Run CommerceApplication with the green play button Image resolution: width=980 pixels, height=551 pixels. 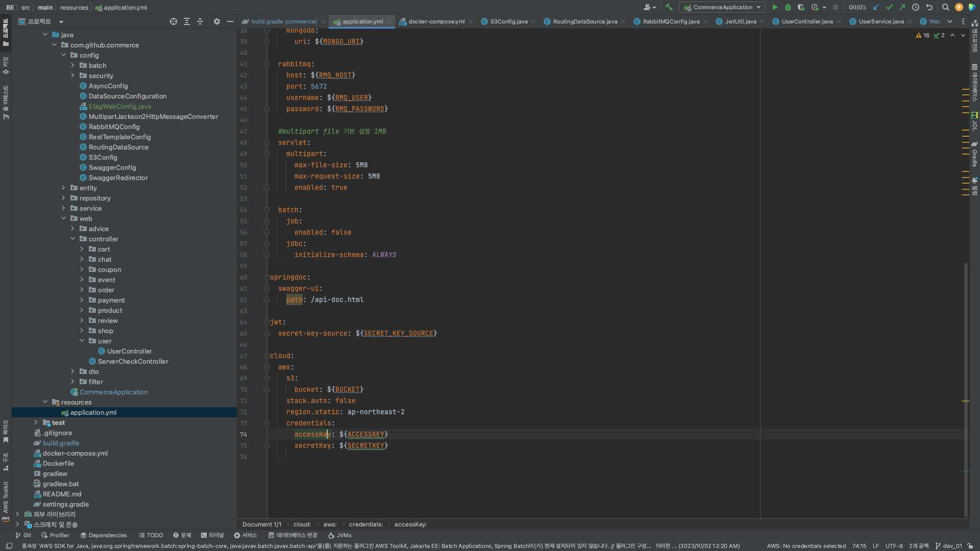[x=775, y=7]
